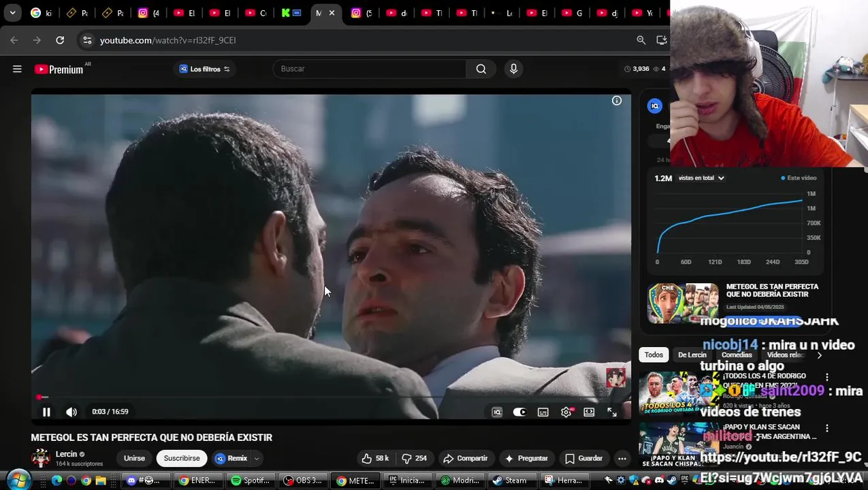Open the Lercin channel name link
The height and width of the screenshot is (490, 868).
coord(66,454)
